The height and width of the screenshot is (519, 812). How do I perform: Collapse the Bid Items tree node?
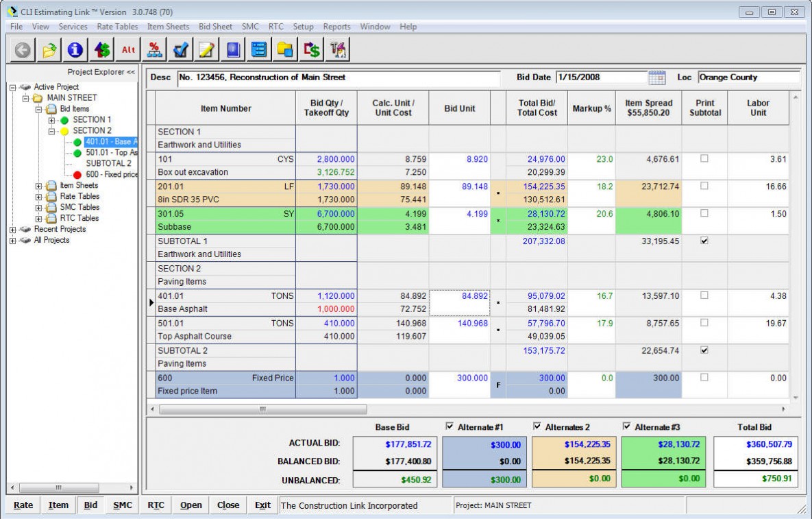(x=38, y=109)
